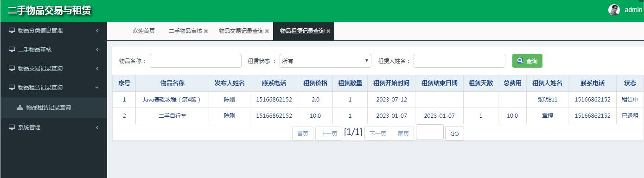Click cell Java基础教程（第4版）

(172, 100)
